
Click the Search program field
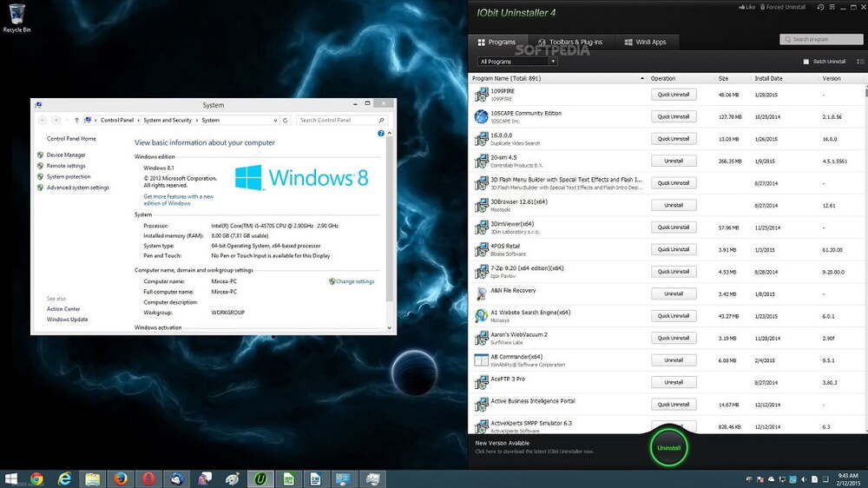click(821, 39)
